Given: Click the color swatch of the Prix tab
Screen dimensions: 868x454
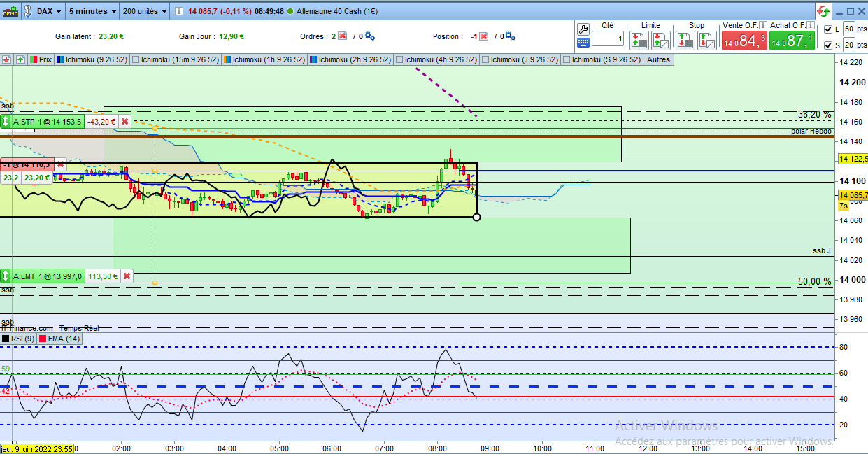Looking at the screenshot, I should point(33,60).
